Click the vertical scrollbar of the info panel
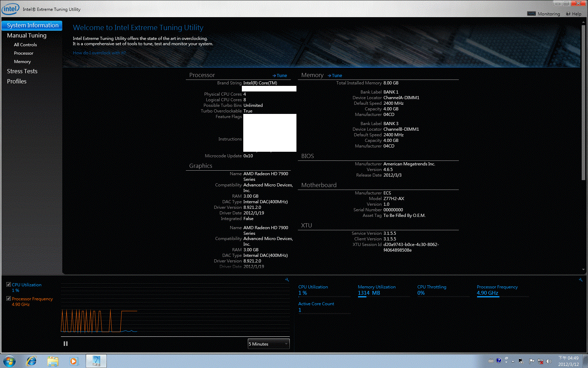The height and width of the screenshot is (368, 588). pos(583,105)
